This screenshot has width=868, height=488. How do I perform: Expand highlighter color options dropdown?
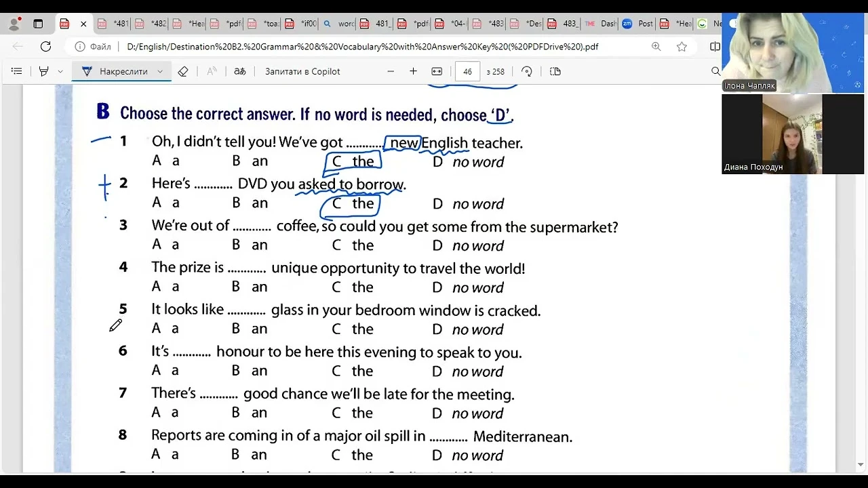[60, 71]
